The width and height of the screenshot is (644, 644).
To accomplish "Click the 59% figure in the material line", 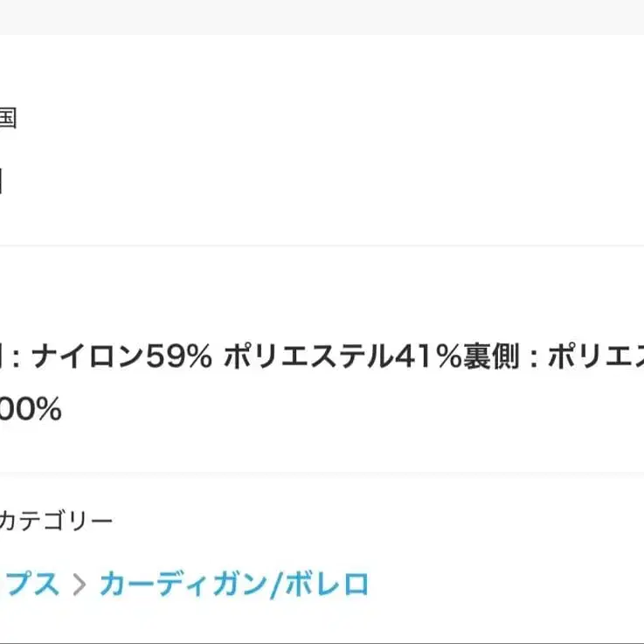I will pos(181,357).
